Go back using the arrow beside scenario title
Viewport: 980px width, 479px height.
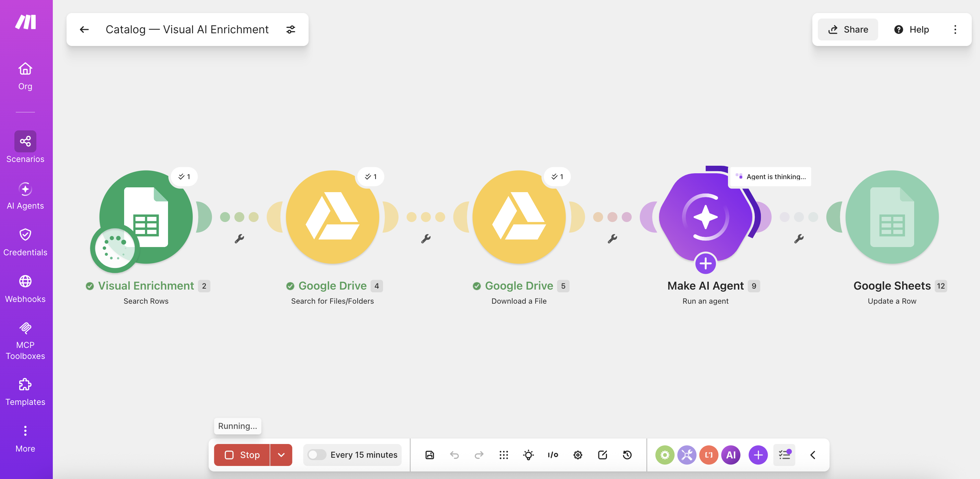click(84, 30)
